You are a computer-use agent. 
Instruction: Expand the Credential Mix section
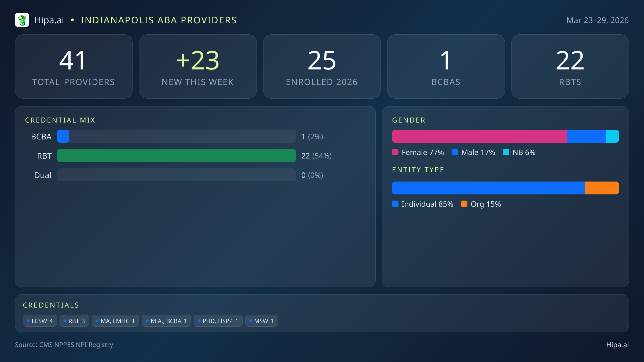(60, 120)
